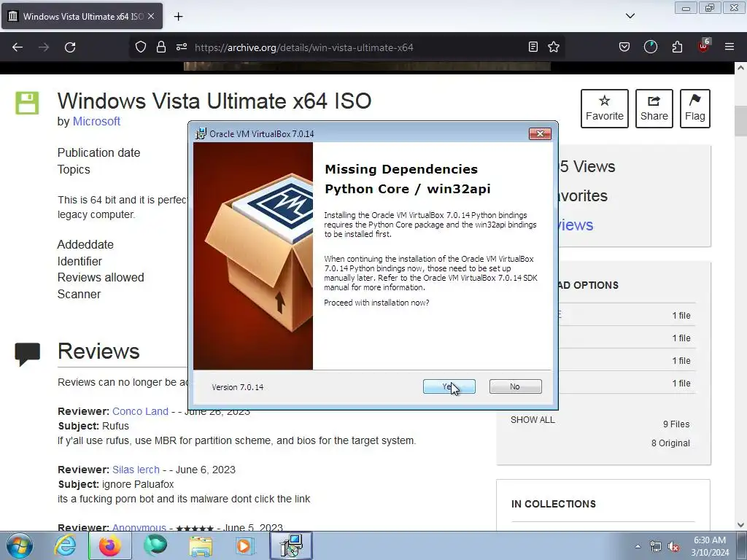Open site permissions icon in address bar

pyautogui.click(x=182, y=47)
